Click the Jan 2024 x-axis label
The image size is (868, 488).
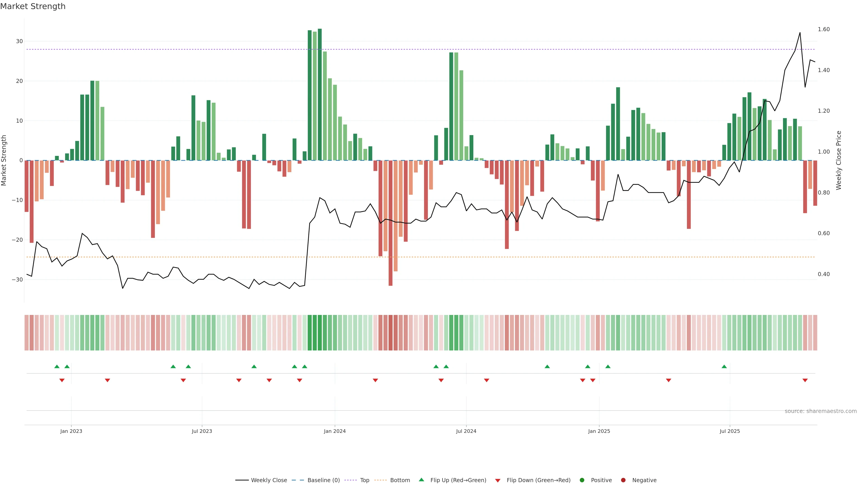coord(335,431)
